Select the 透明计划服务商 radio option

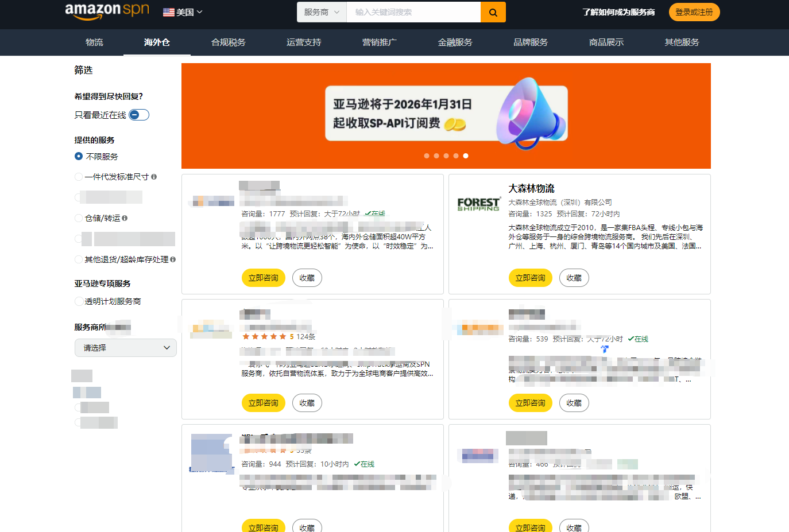click(x=79, y=301)
